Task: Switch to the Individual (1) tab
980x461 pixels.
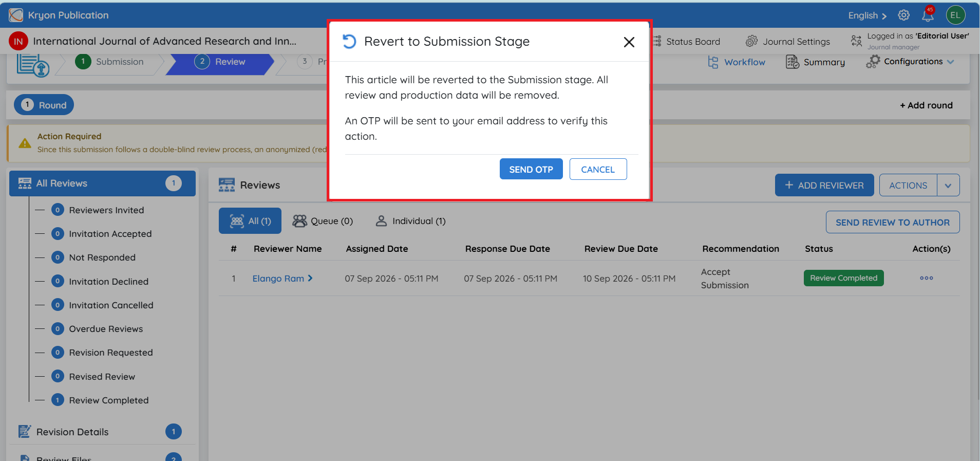Action: pos(410,221)
